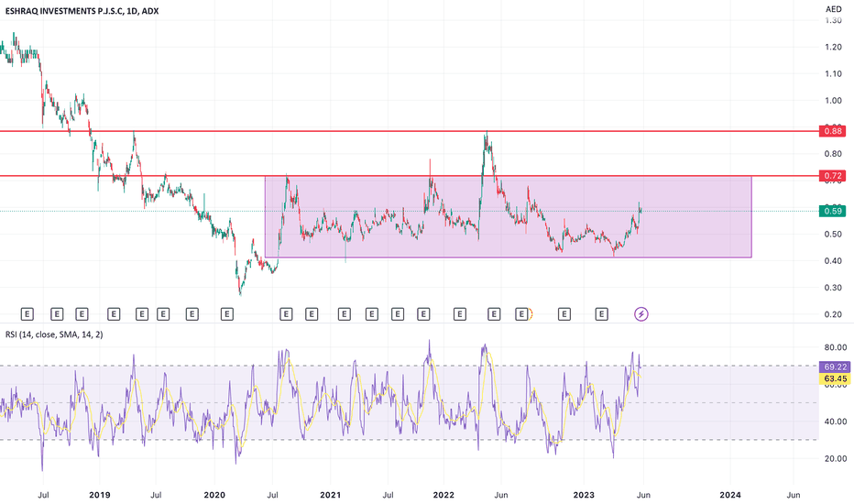Select the red 0.88 price label
Viewport: 854px width, 504px height.
(x=833, y=131)
